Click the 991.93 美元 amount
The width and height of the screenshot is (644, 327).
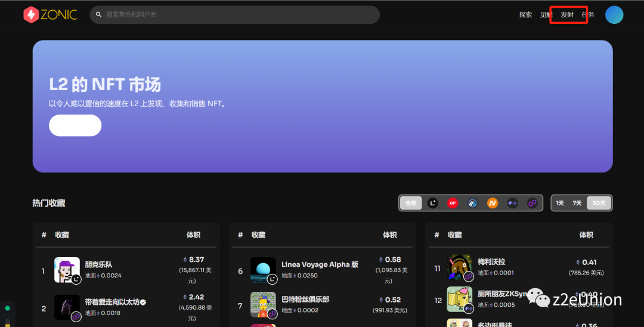click(x=390, y=310)
